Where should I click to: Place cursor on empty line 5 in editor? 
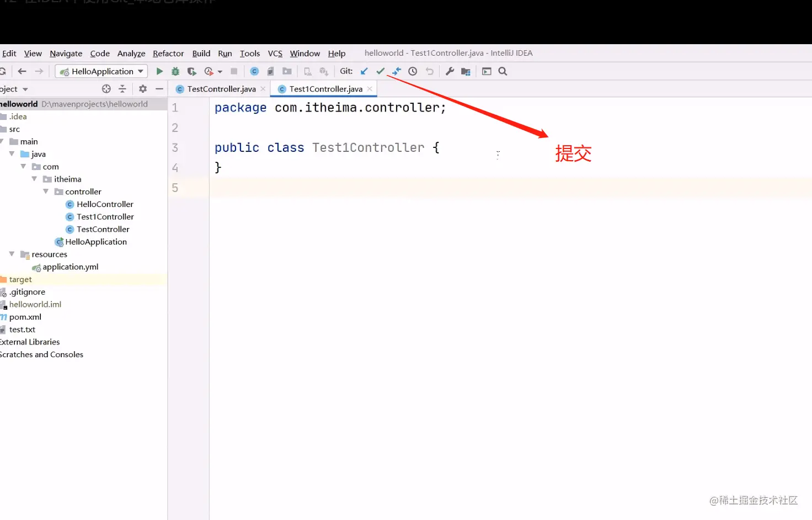(510, 188)
